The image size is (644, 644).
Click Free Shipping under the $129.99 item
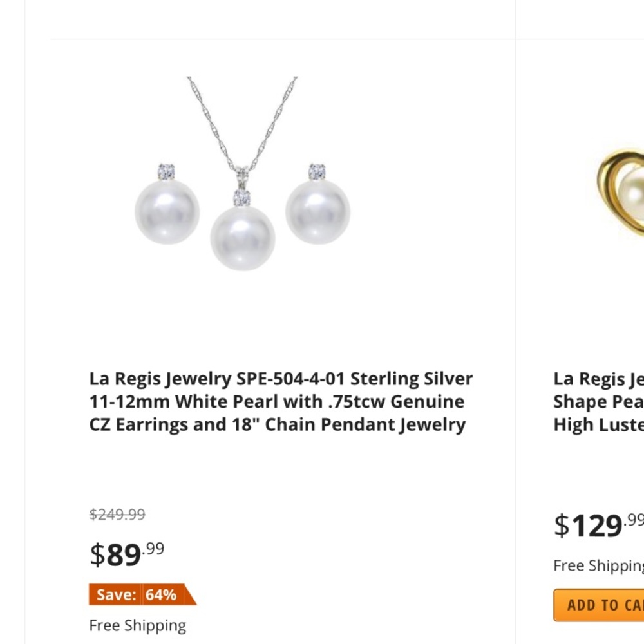coord(599,565)
